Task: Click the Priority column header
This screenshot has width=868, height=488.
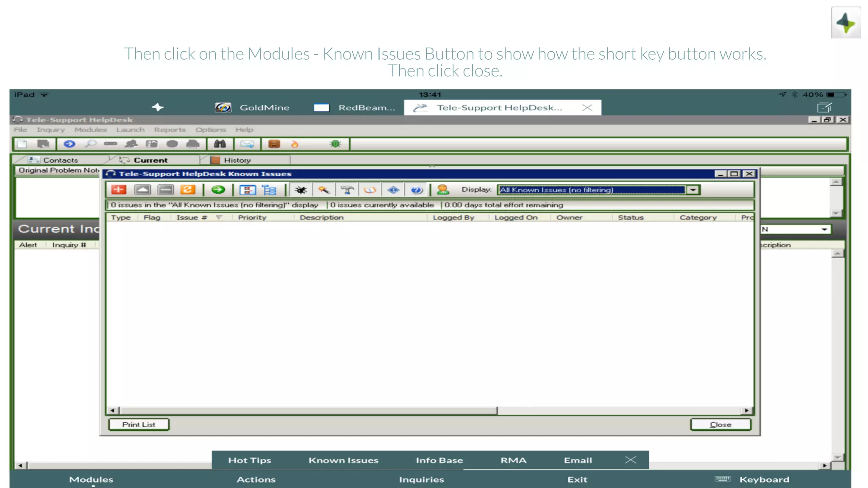Action: tap(252, 217)
